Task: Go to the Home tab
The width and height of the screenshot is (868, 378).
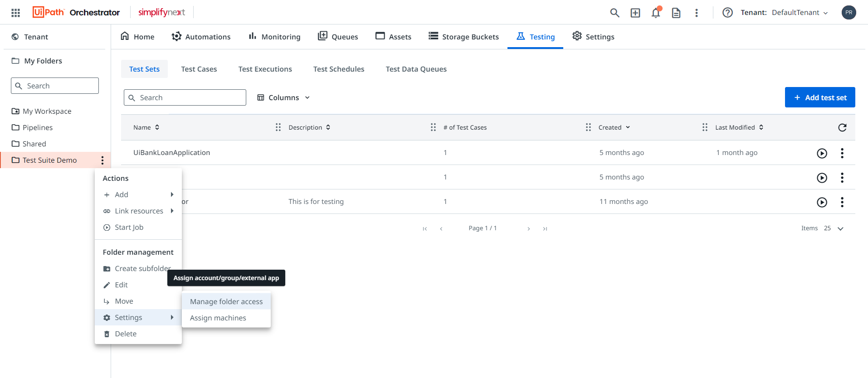Action: coord(137,37)
